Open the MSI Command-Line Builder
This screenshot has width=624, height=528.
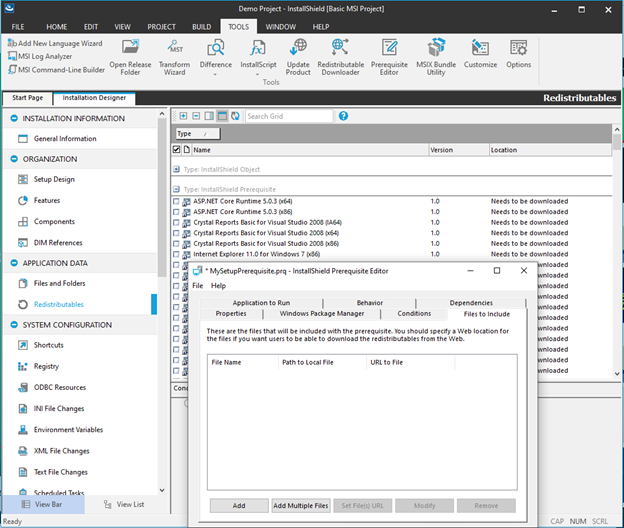56,70
